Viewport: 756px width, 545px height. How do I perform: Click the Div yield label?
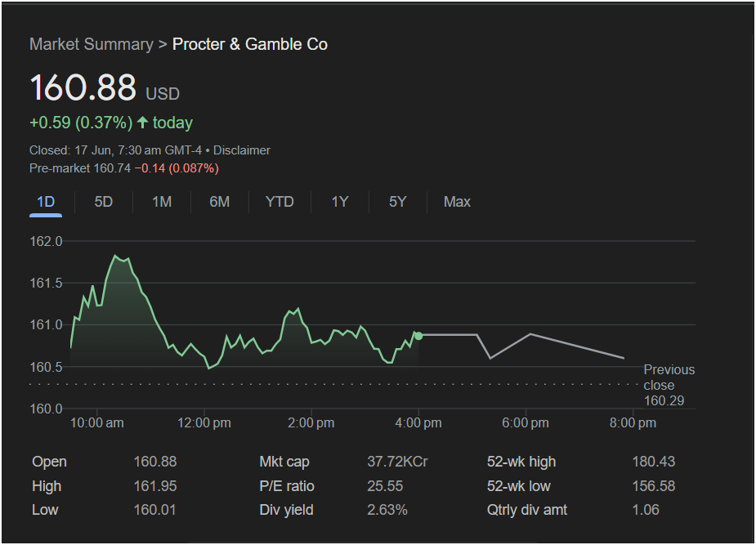(286, 510)
